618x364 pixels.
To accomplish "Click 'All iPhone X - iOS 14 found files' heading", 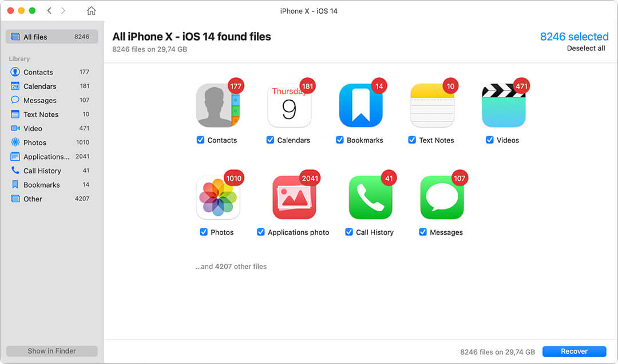I will click(x=192, y=37).
